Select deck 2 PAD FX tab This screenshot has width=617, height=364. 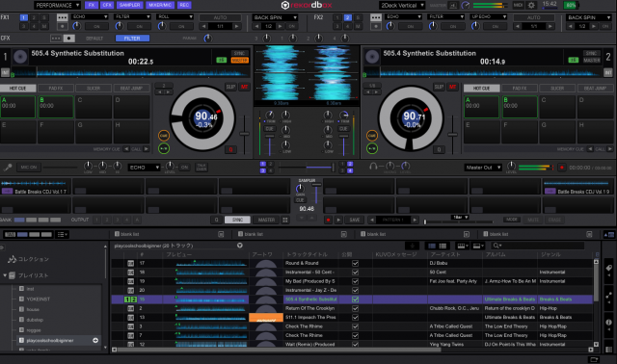click(520, 89)
